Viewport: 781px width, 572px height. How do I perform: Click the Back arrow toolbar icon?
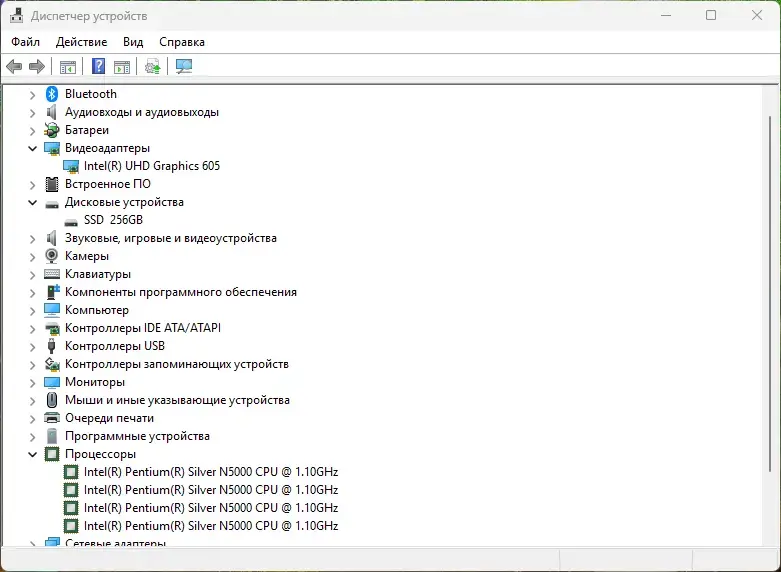14,66
